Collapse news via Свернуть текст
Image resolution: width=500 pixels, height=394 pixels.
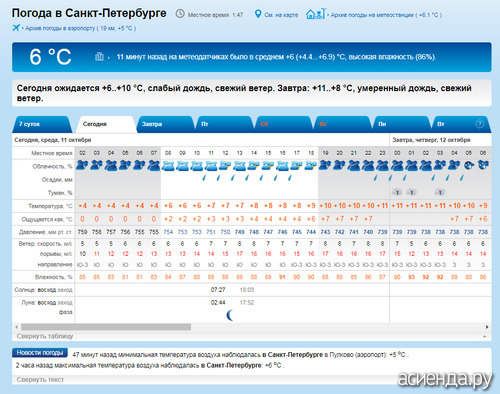point(40,379)
